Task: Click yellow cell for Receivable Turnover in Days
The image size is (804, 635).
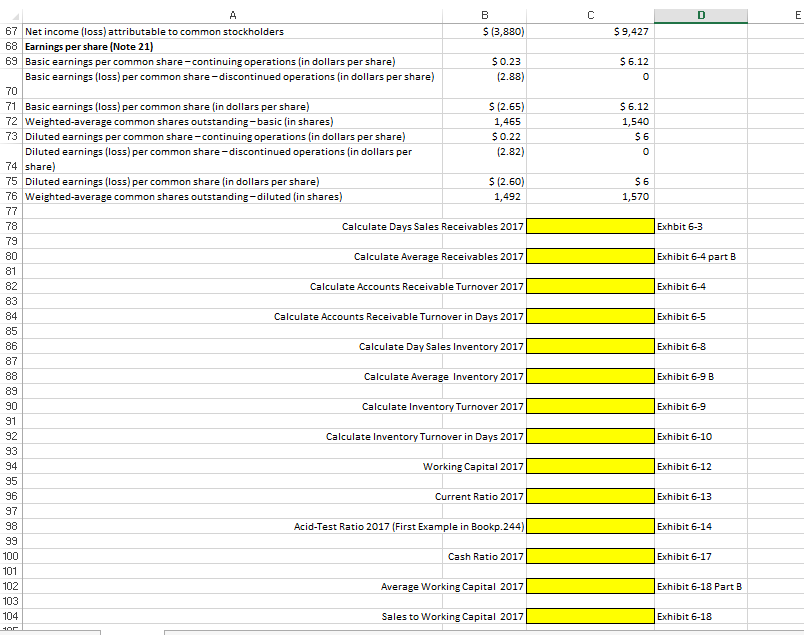Action: 590,316
